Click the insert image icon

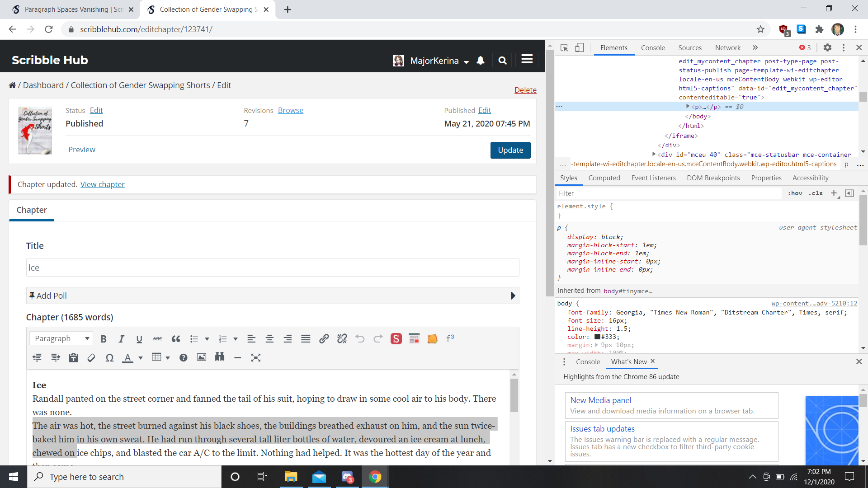pos(202,357)
